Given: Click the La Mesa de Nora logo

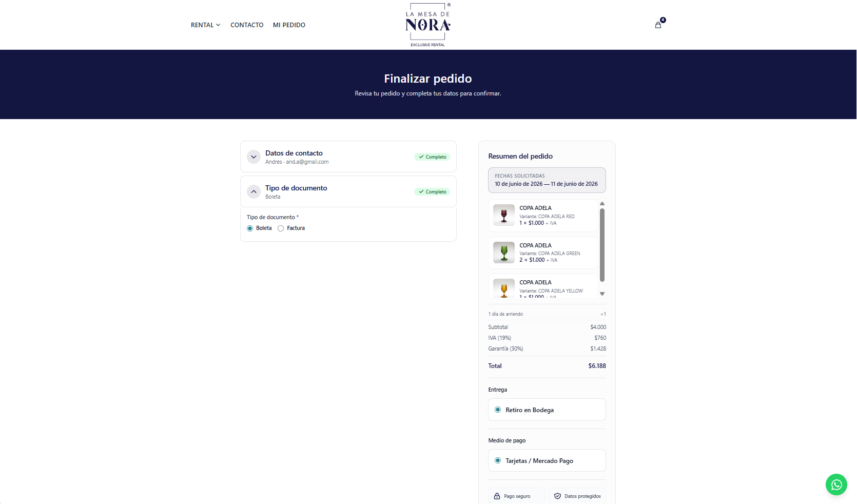Looking at the screenshot, I should [x=427, y=25].
